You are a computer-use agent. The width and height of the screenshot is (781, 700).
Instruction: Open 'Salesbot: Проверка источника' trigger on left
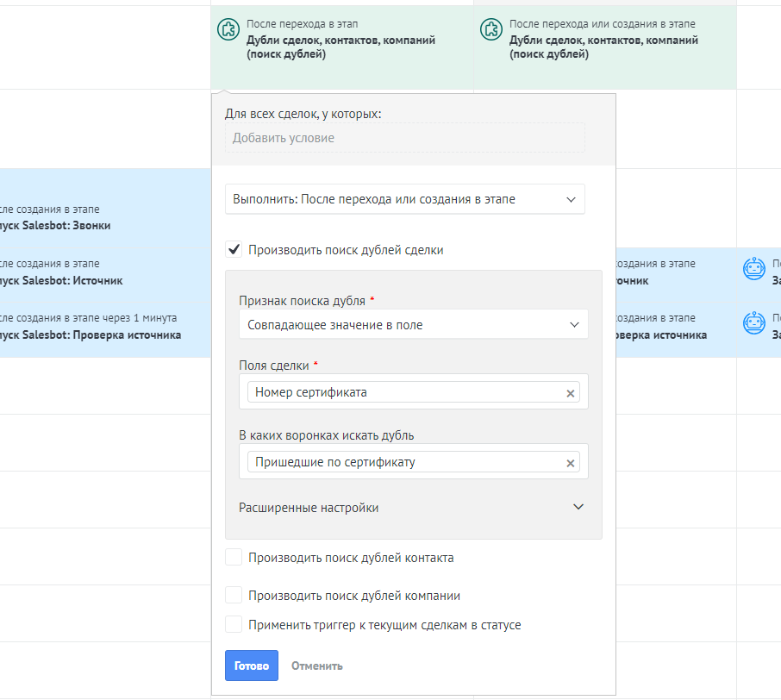[x=90, y=334]
